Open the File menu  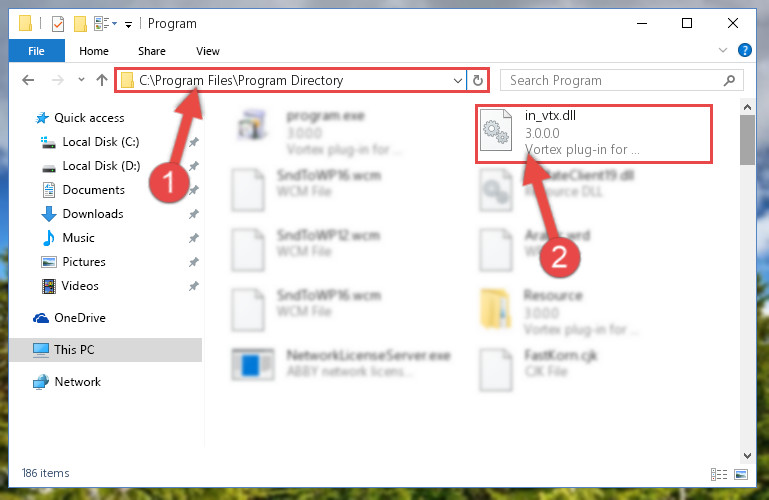[36, 51]
